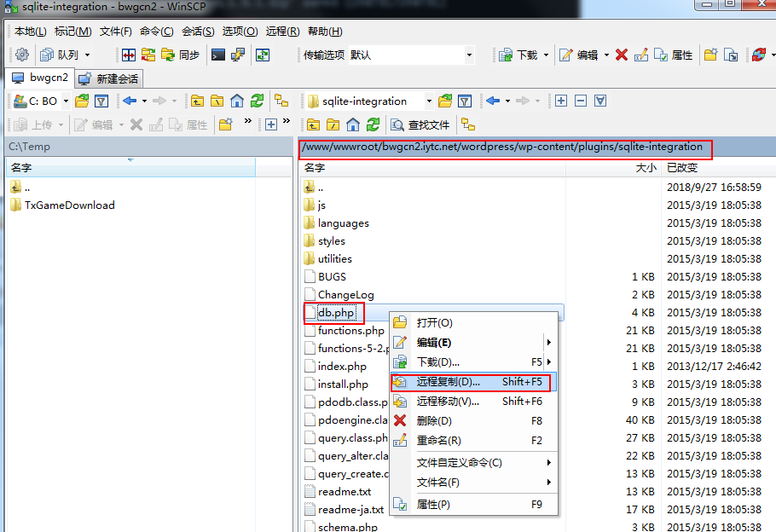Viewport: 776px width, 532px height.
Task: Click the remote Edit (编辑) toolbar button
Action: (x=578, y=55)
